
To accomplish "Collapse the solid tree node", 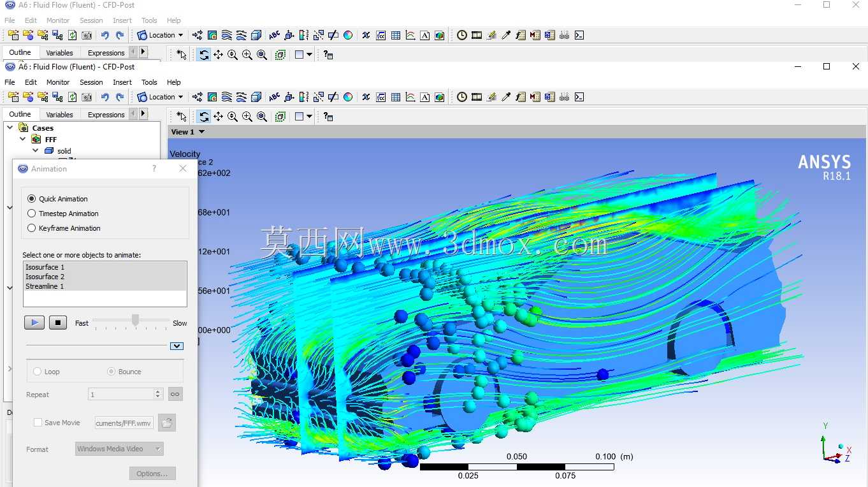I will (x=35, y=150).
